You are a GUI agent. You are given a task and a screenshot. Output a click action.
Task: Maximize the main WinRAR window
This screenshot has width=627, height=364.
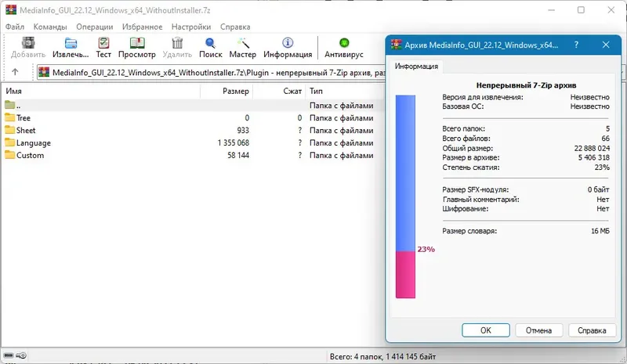point(581,10)
